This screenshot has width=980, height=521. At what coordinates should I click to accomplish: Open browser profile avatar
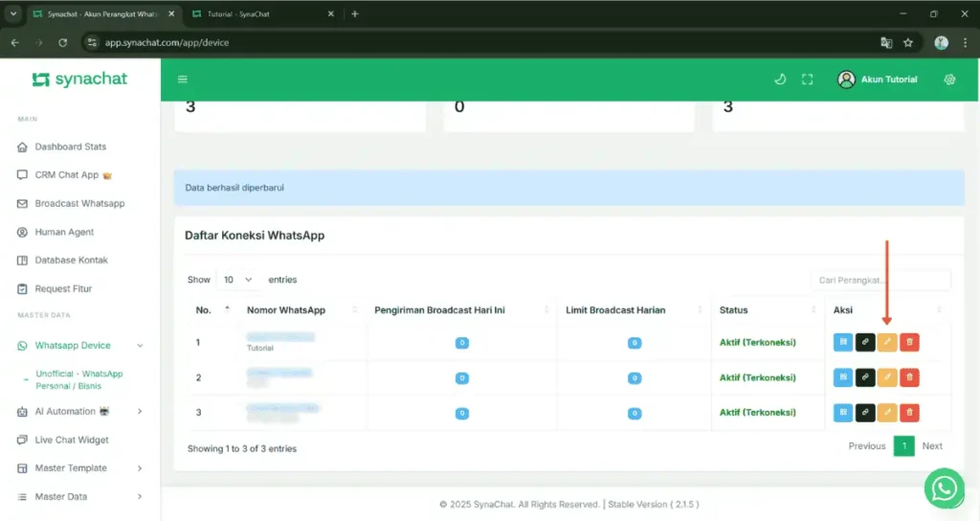[942, 42]
